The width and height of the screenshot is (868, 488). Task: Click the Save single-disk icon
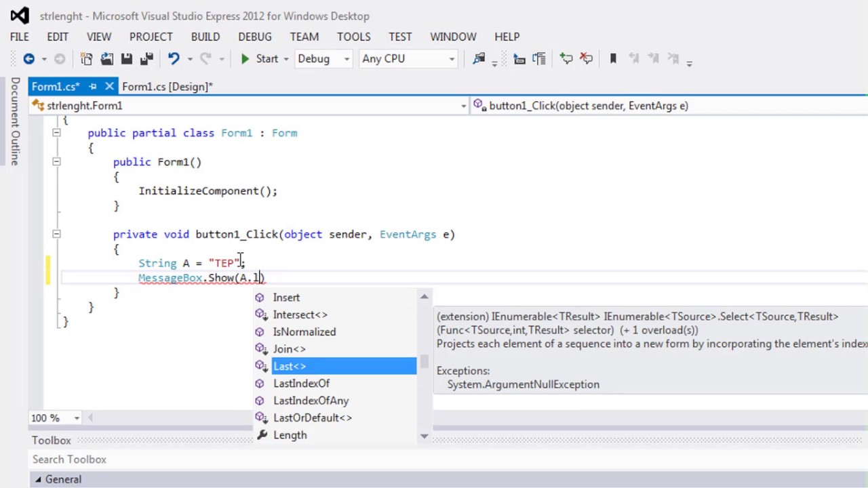pyautogui.click(x=127, y=59)
